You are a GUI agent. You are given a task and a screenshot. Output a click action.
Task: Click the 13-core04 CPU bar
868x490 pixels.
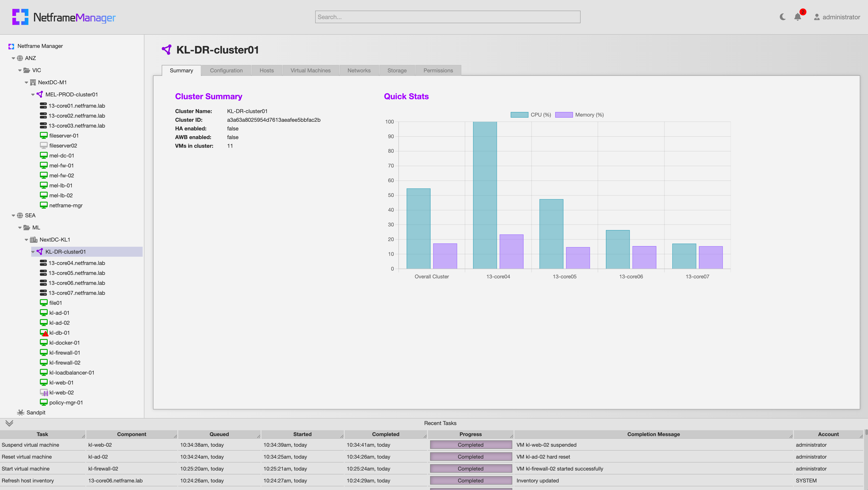click(x=485, y=195)
